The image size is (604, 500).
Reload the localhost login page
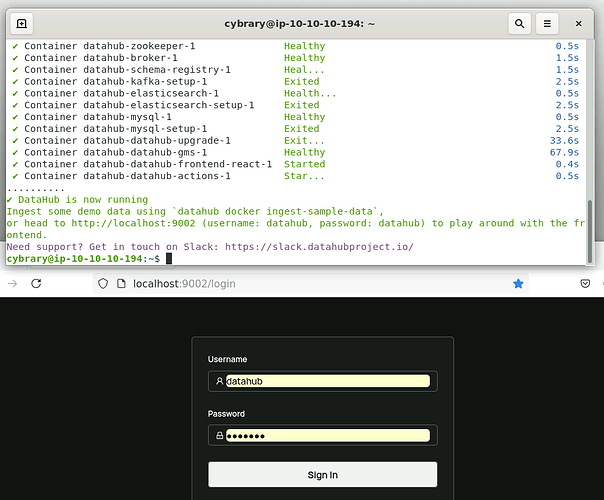click(37, 284)
